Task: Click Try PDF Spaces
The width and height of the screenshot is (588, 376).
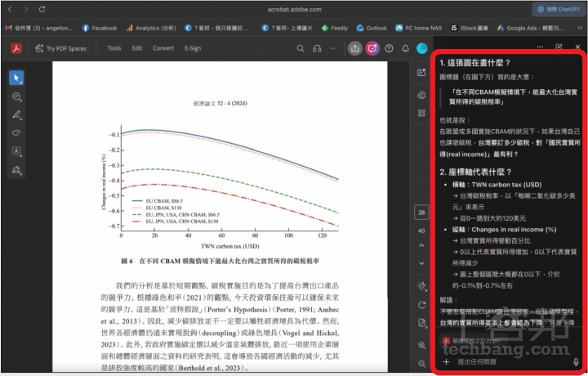Action: 60,48
